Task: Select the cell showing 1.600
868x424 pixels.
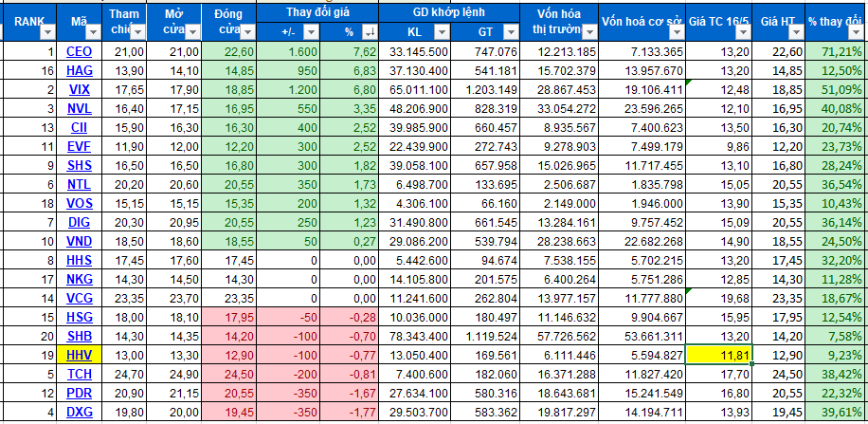Action: coord(288,52)
